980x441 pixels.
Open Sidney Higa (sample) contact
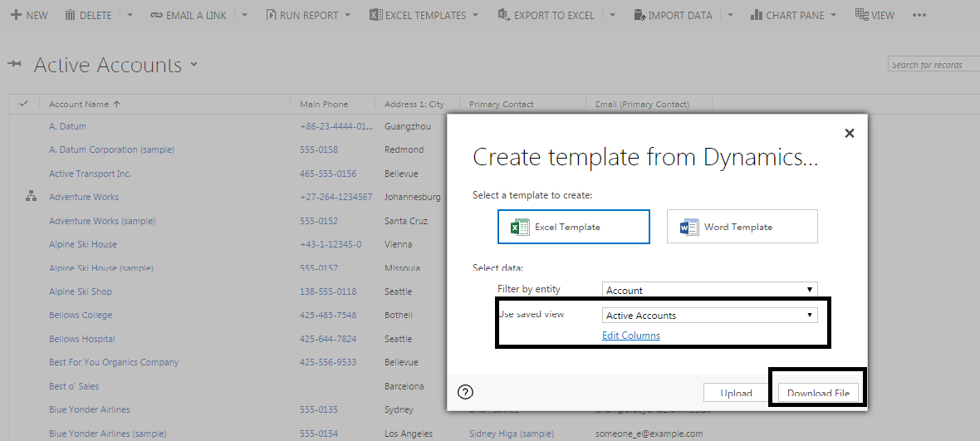tap(512, 434)
